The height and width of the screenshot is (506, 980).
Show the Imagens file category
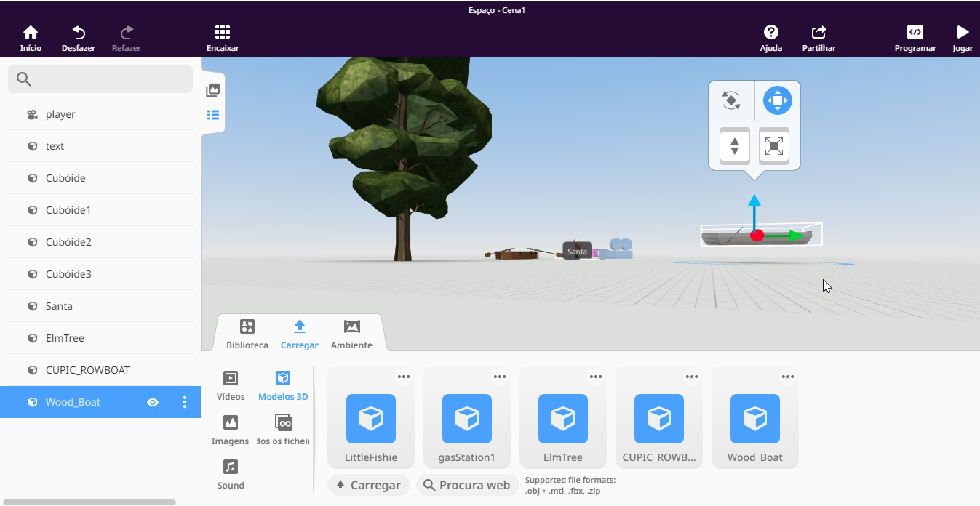(231, 430)
